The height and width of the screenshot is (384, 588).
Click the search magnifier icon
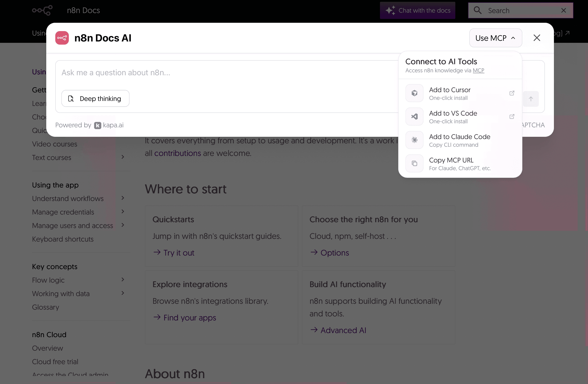(x=477, y=10)
